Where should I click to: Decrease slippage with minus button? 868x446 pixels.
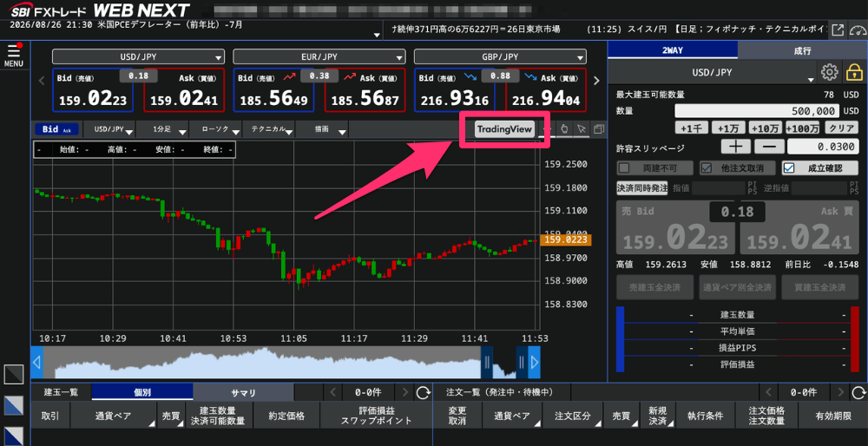(x=769, y=147)
